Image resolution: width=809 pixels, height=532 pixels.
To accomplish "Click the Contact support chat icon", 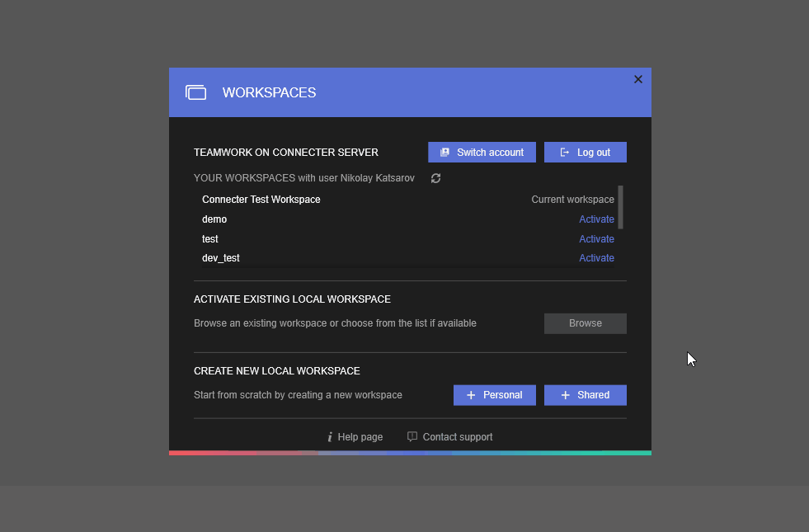I will coord(411,436).
